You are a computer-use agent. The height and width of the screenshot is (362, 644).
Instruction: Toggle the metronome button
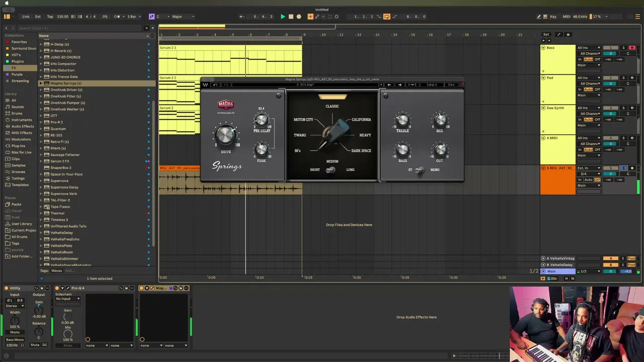point(117,17)
